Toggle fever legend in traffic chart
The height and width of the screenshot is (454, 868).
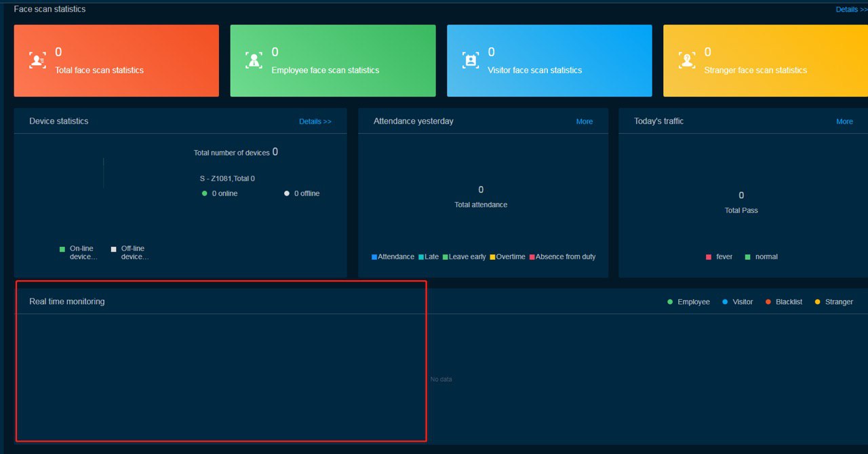tap(719, 257)
